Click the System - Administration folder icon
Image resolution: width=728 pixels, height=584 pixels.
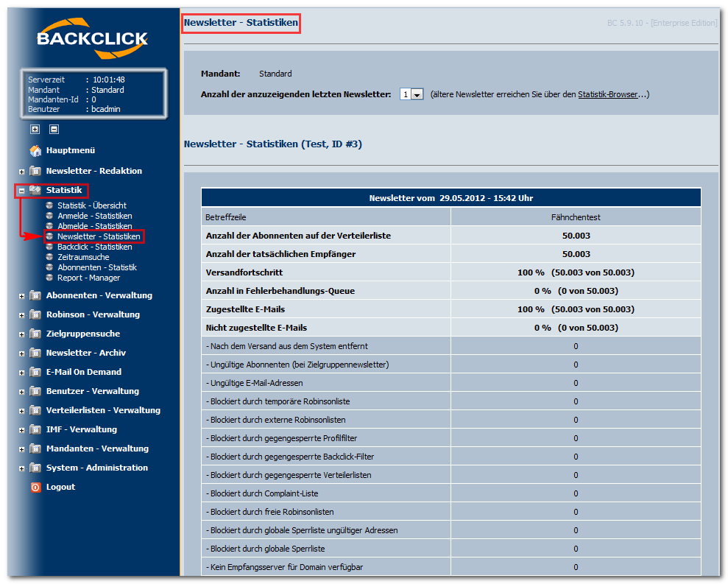(35, 468)
